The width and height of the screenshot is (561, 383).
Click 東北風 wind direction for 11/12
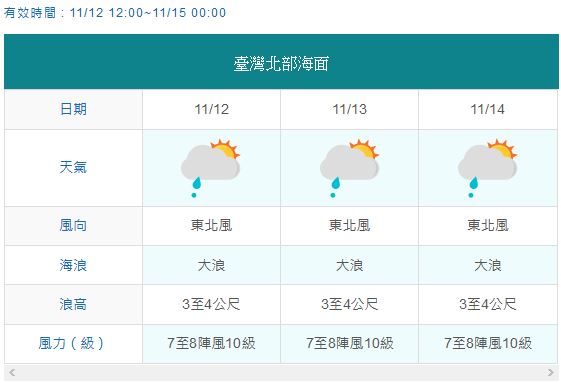coord(211,226)
